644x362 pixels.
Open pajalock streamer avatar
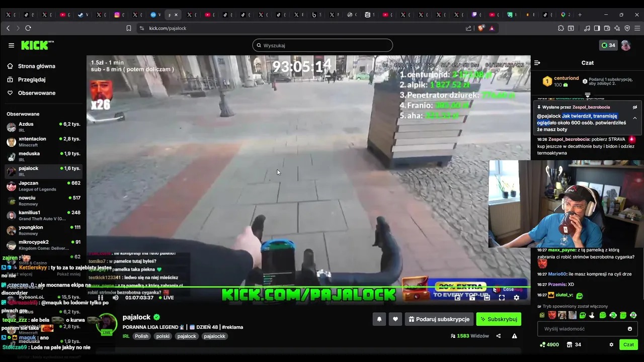(x=107, y=324)
